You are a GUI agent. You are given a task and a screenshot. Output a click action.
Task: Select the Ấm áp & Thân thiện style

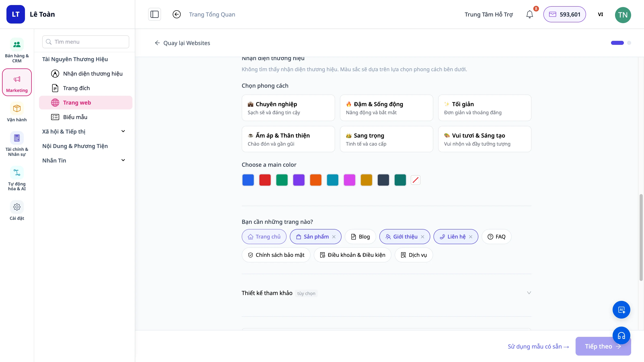[288, 139]
